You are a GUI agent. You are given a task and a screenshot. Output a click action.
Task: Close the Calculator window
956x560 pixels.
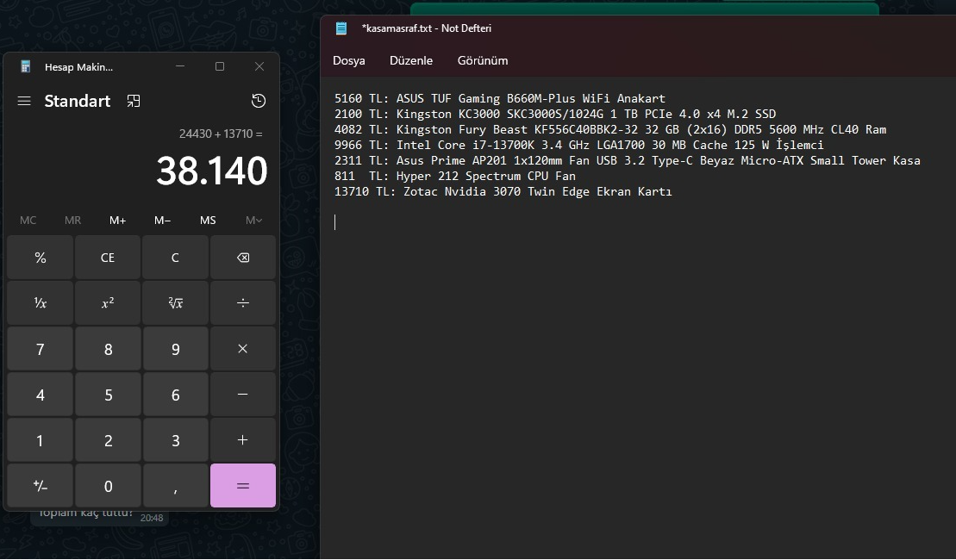pyautogui.click(x=259, y=66)
